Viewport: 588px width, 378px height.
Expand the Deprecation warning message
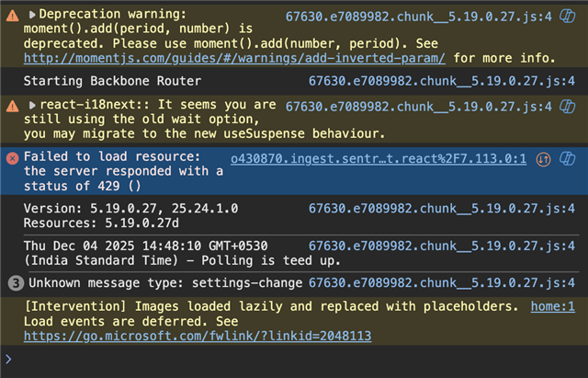point(33,16)
